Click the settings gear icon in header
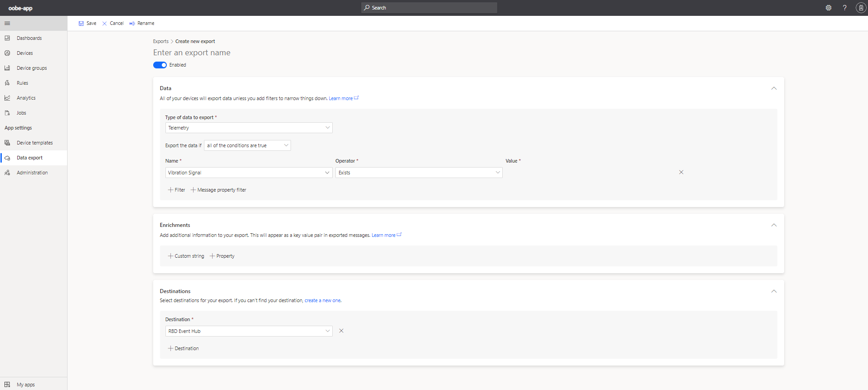Screen dimensions: 868x390 828,8
